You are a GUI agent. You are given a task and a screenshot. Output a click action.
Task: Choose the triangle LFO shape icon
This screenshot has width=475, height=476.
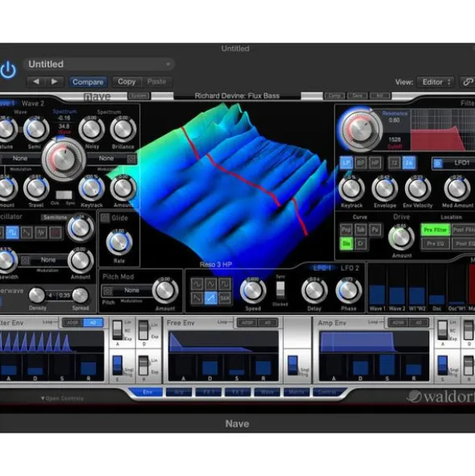211,284
